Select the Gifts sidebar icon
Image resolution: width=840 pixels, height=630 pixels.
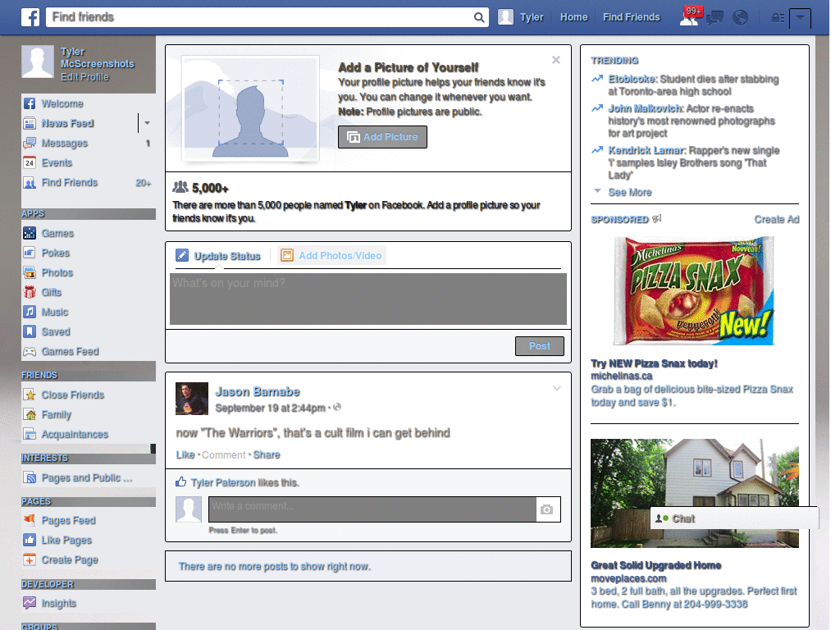(28, 292)
